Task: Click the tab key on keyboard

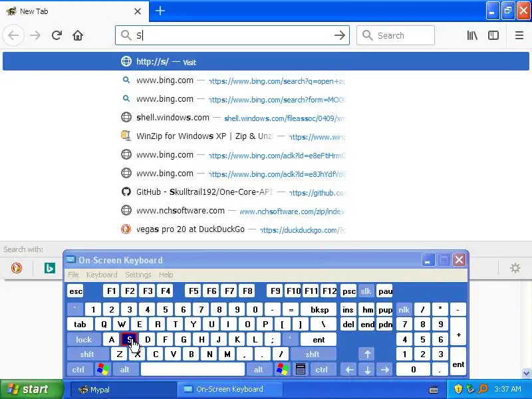Action: coord(80,325)
